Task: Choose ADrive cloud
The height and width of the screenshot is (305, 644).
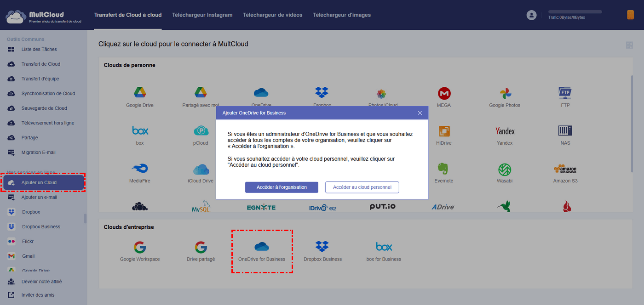Action: [443, 207]
